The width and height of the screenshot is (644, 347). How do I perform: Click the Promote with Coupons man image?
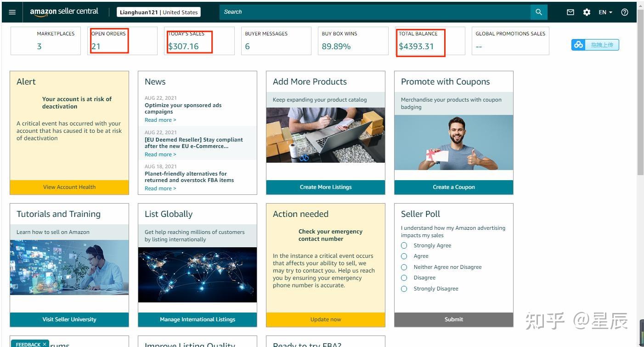(x=454, y=142)
